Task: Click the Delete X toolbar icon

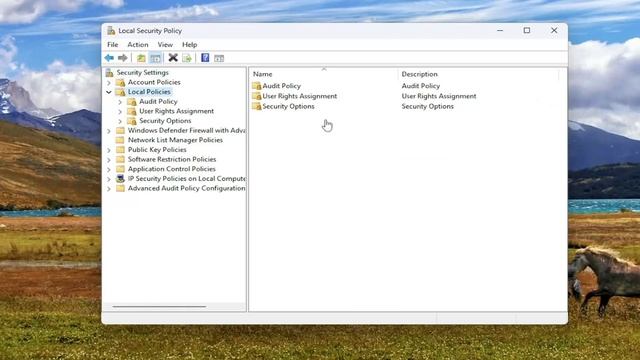Action: click(x=173, y=58)
